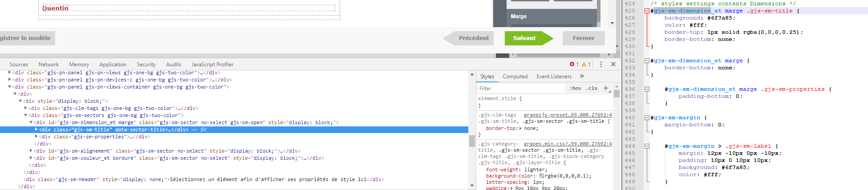Click line number 427 in code editor
868x190 pixels.
[630, 25]
